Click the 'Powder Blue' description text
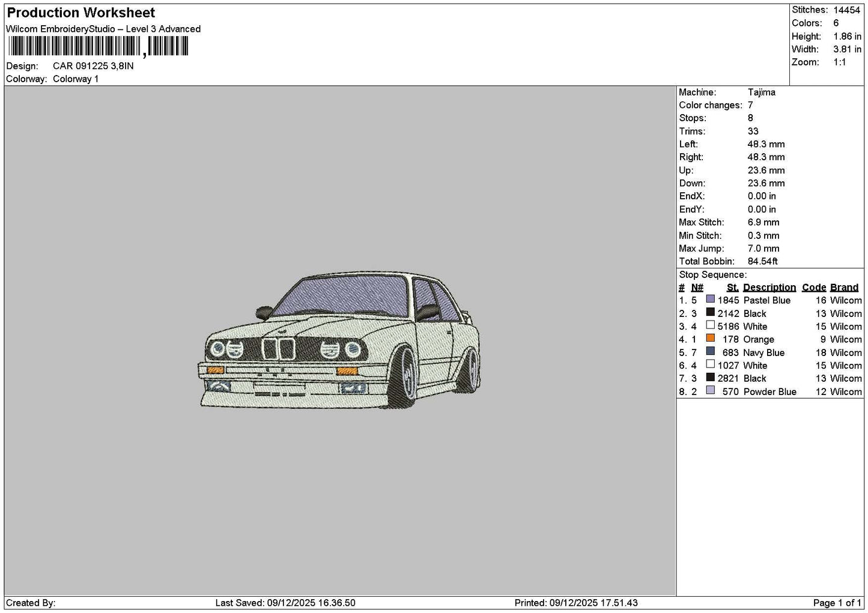 [x=769, y=391]
